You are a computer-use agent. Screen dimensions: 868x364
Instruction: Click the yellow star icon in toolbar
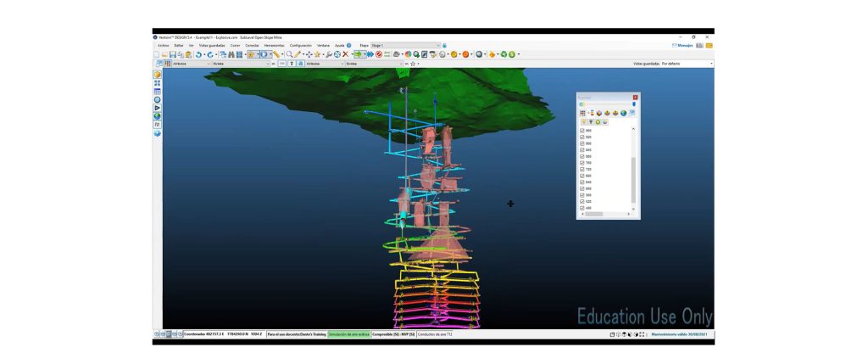(317, 54)
